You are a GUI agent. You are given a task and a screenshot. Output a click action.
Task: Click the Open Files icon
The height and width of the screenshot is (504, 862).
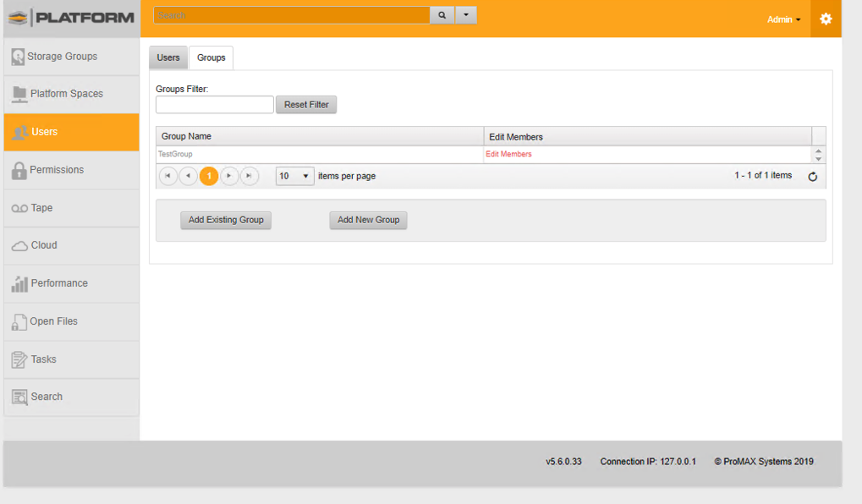(x=19, y=321)
